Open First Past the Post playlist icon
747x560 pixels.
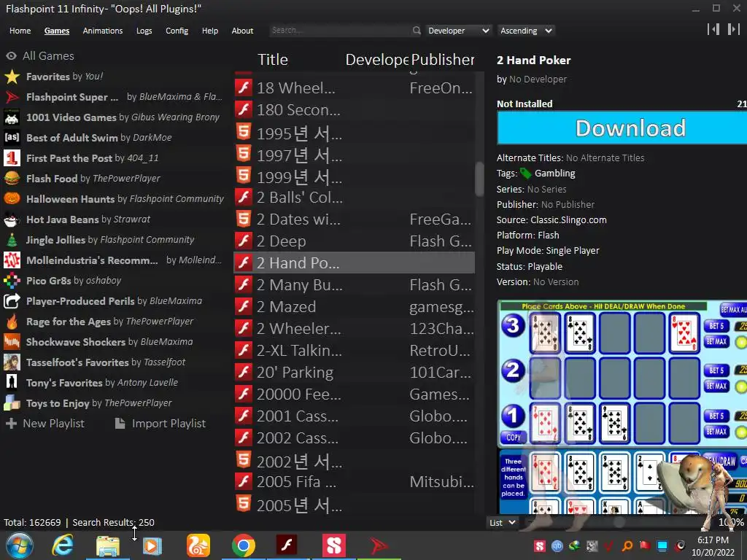pyautogui.click(x=12, y=158)
